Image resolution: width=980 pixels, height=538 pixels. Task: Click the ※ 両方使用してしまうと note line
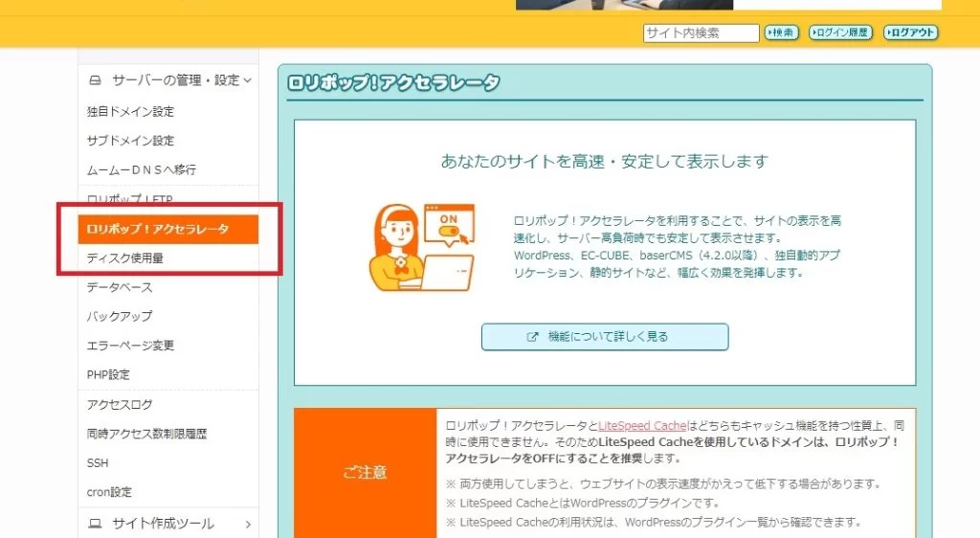[x=664, y=483]
